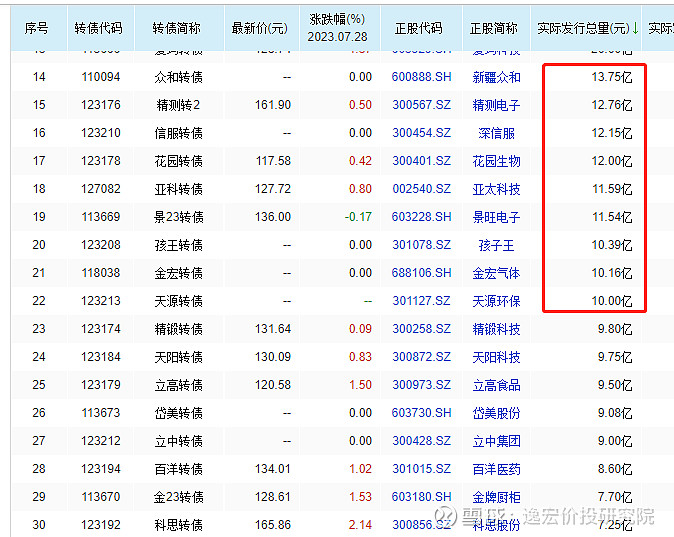Image resolution: width=674 pixels, height=537 pixels.
Task: Open stock code 600888.SH link
Action: (x=421, y=77)
